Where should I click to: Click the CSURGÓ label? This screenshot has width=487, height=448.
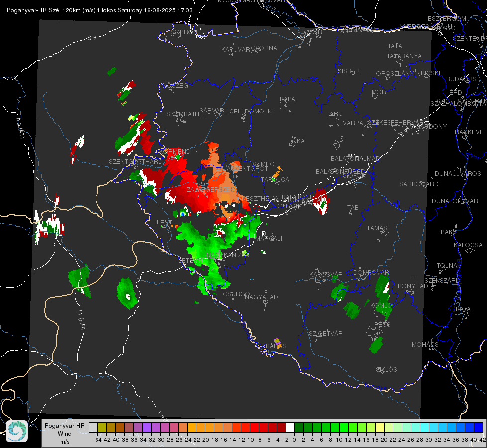pos(236,294)
